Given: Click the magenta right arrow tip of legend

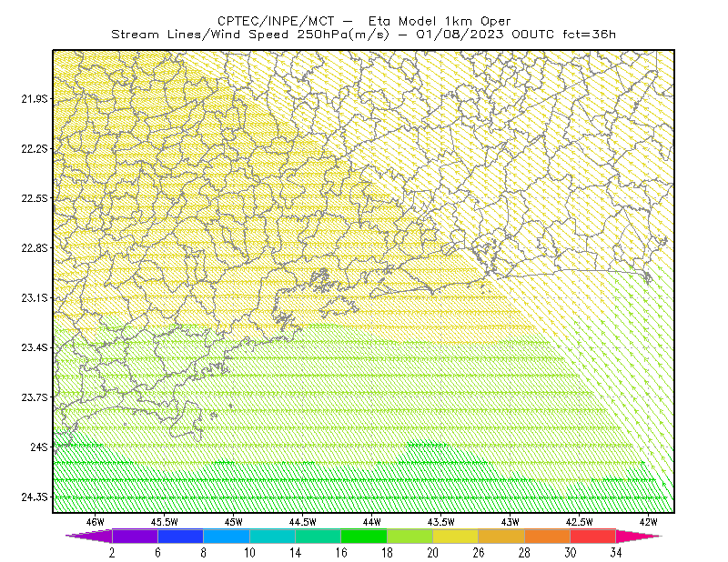Looking at the screenshot, I should tap(639, 536).
